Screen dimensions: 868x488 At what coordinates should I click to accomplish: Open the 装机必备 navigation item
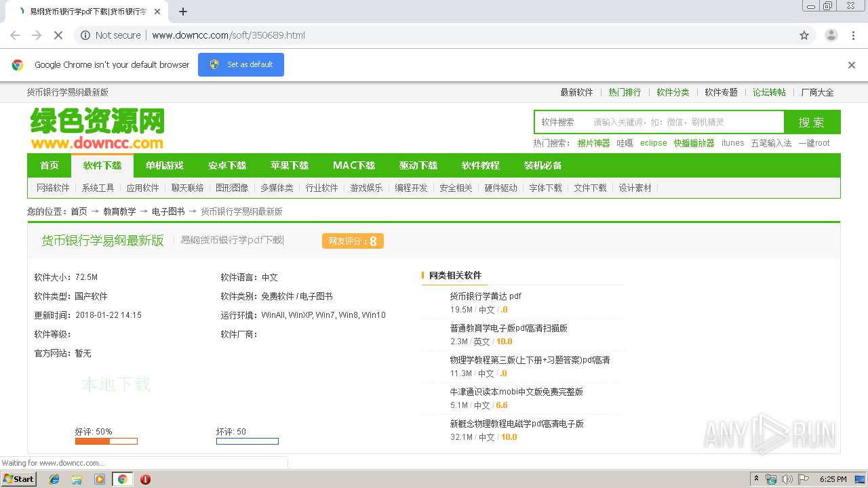tap(543, 165)
